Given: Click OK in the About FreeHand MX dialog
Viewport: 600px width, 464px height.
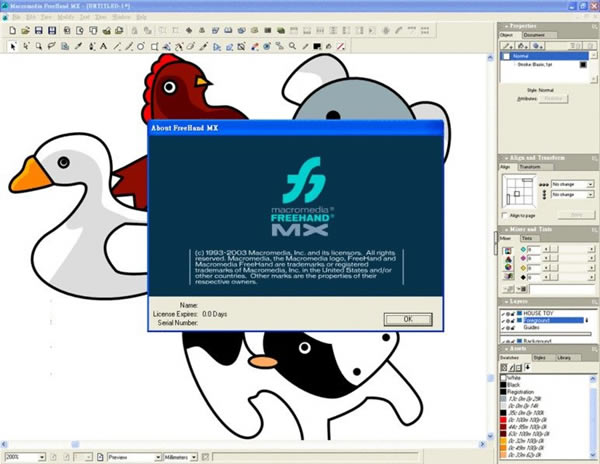Looking at the screenshot, I should point(408,319).
